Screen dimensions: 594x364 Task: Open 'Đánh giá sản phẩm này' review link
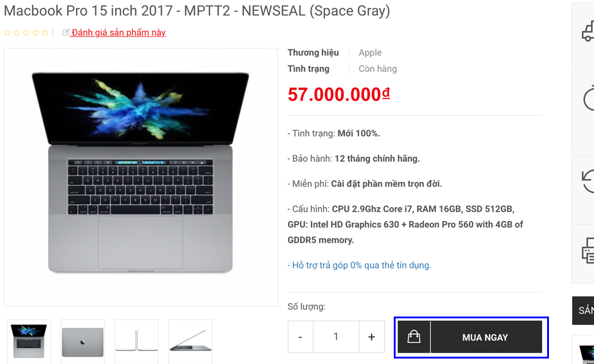[x=119, y=33]
